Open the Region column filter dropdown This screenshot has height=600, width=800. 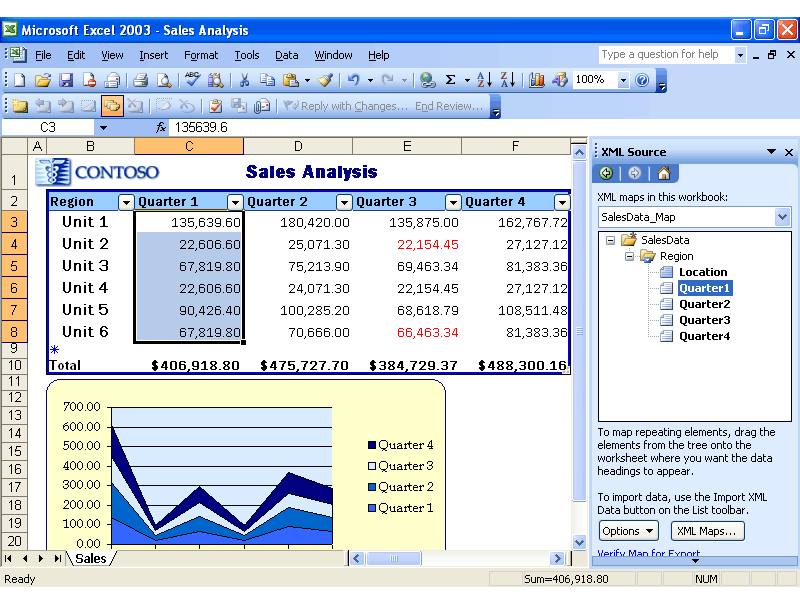126,201
